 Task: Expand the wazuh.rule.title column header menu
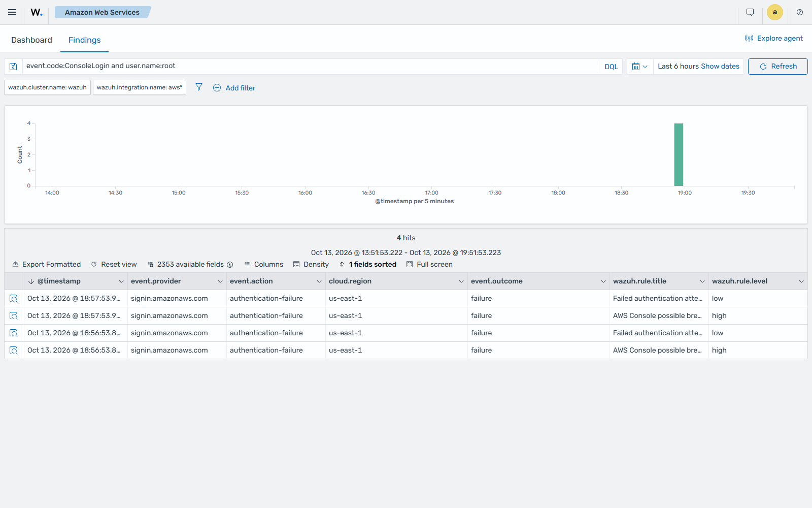[702, 281]
